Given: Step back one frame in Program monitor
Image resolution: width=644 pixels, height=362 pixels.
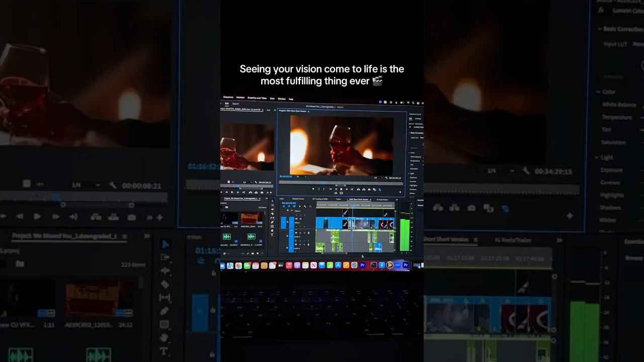Looking at the screenshot, I should click(336, 189).
